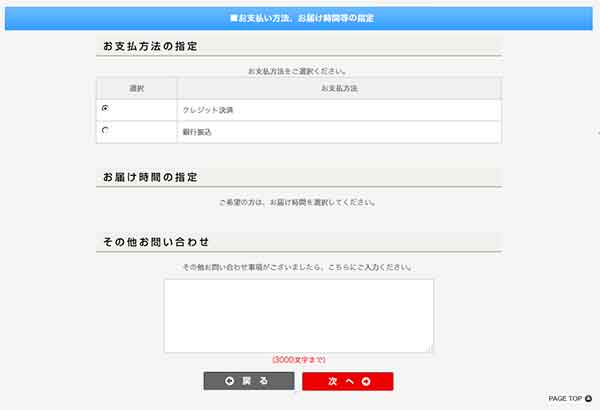This screenshot has width=600, height=410.
Task: Click the 銀行振込 label text
Action: [197, 131]
